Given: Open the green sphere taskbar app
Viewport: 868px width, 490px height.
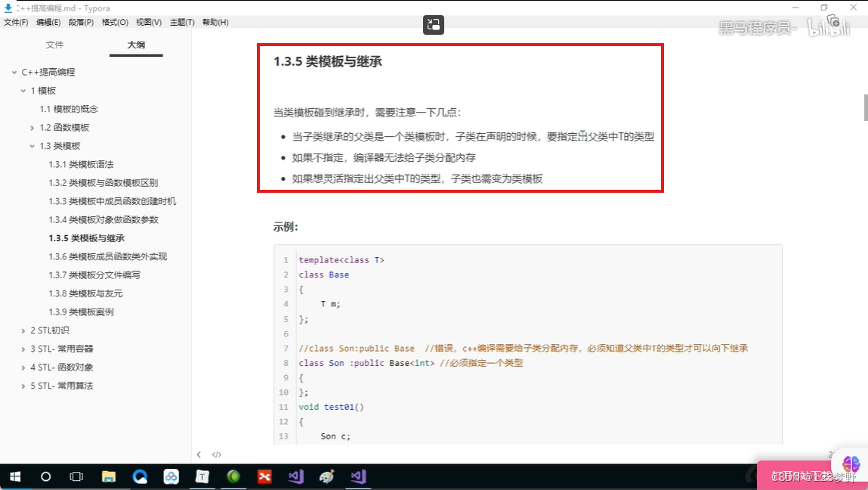Looking at the screenshot, I should [x=233, y=476].
